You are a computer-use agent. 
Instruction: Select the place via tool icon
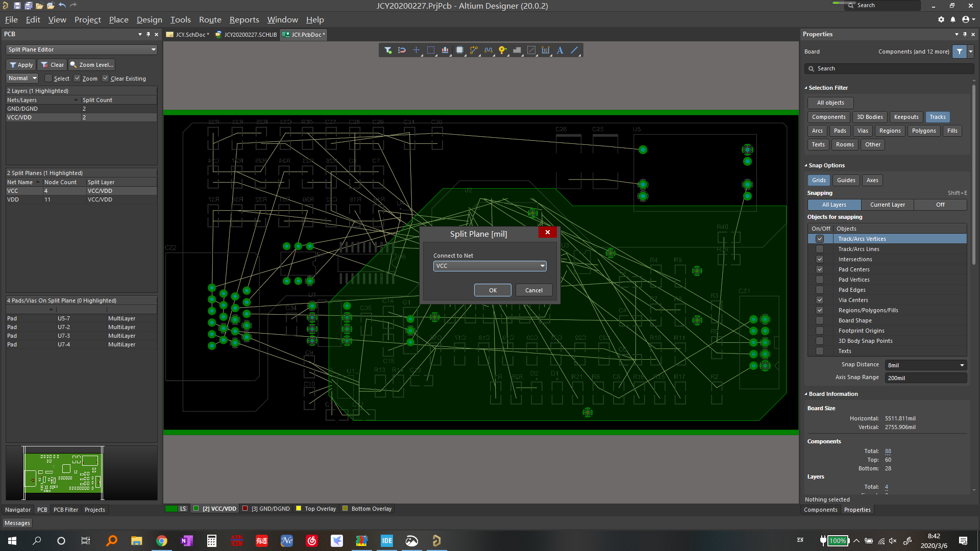[x=503, y=50]
